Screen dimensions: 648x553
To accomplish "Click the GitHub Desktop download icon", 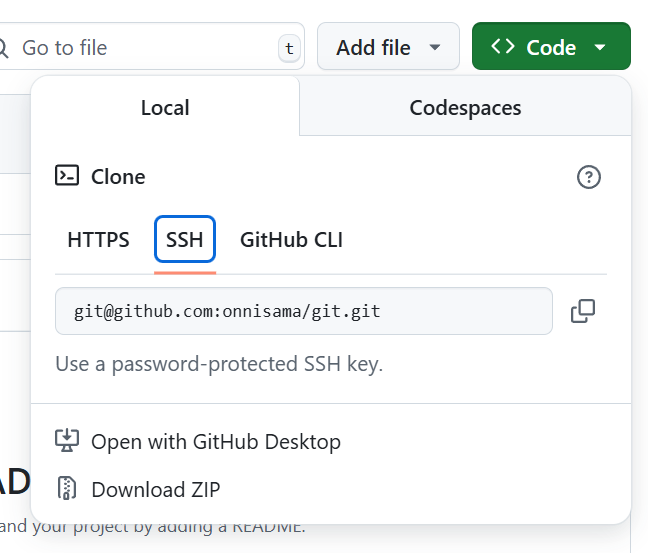I will tap(67, 441).
